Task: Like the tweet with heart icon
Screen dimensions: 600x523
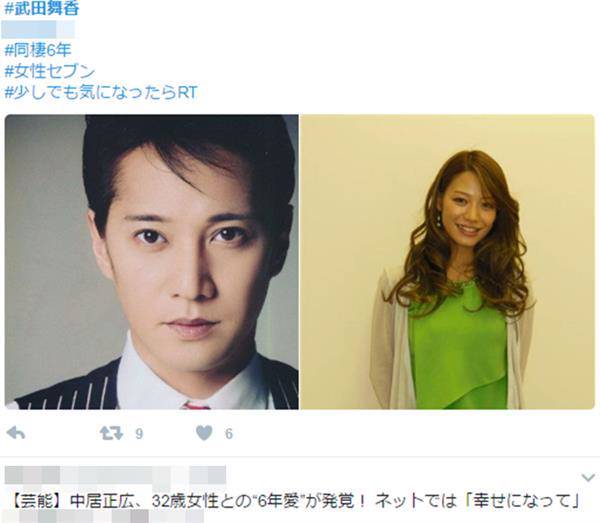Action: pos(204,433)
